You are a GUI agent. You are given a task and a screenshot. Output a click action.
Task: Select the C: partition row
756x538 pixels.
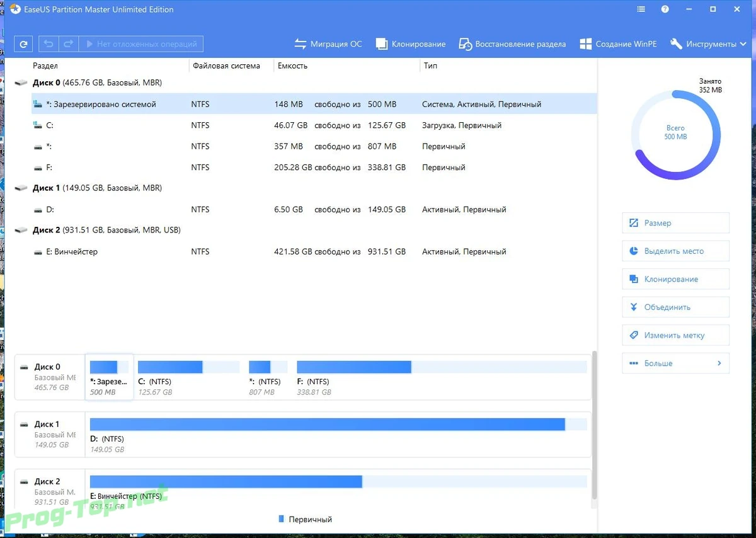coord(314,125)
